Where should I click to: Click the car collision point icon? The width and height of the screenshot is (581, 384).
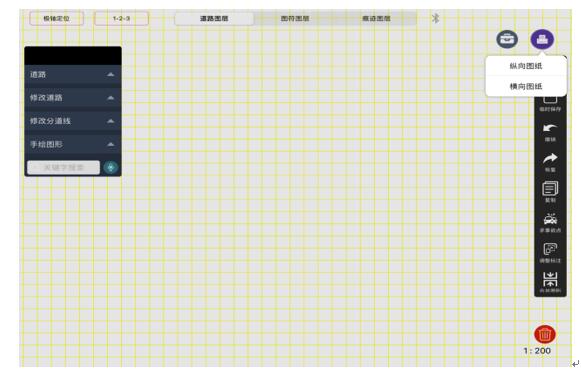pos(550,223)
